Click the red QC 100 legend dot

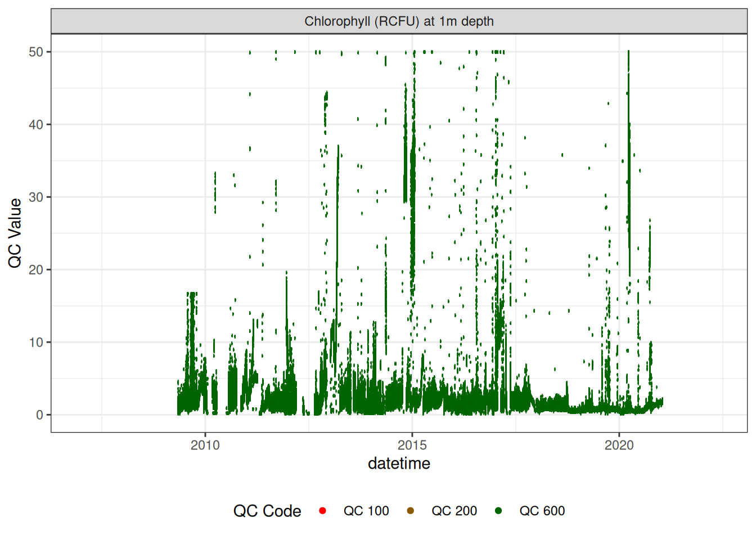pyautogui.click(x=322, y=511)
